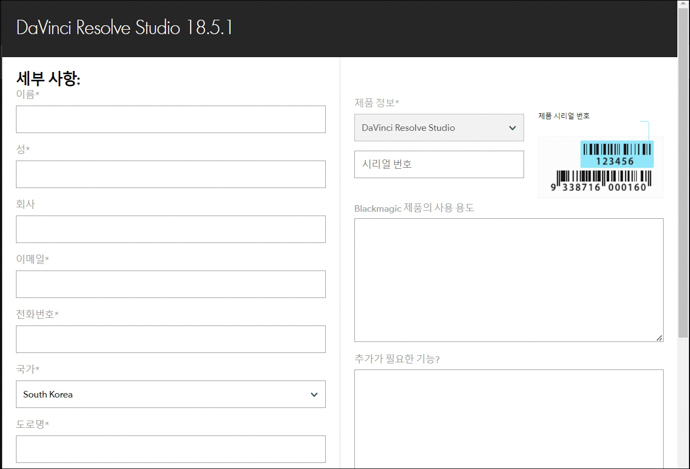Image resolution: width=690 pixels, height=469 pixels.
Task: Click the vertical scrollbar thumb
Action: point(683,172)
